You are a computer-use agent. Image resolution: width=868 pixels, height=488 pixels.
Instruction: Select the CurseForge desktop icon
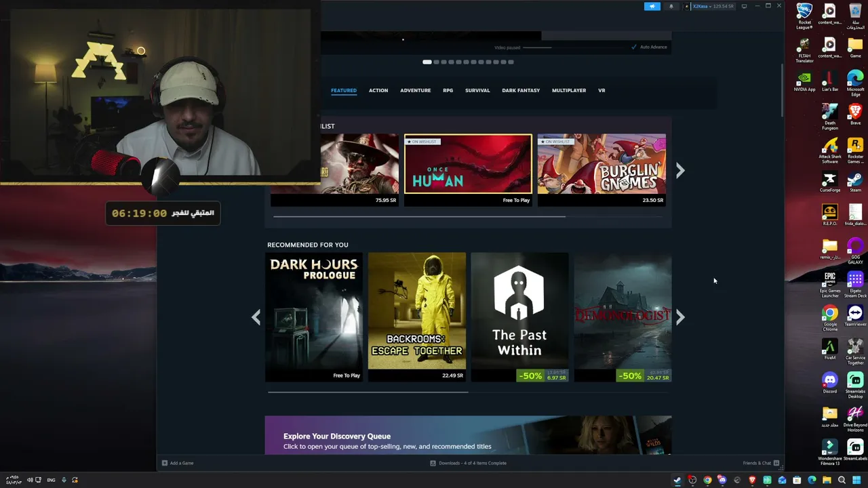click(x=830, y=182)
